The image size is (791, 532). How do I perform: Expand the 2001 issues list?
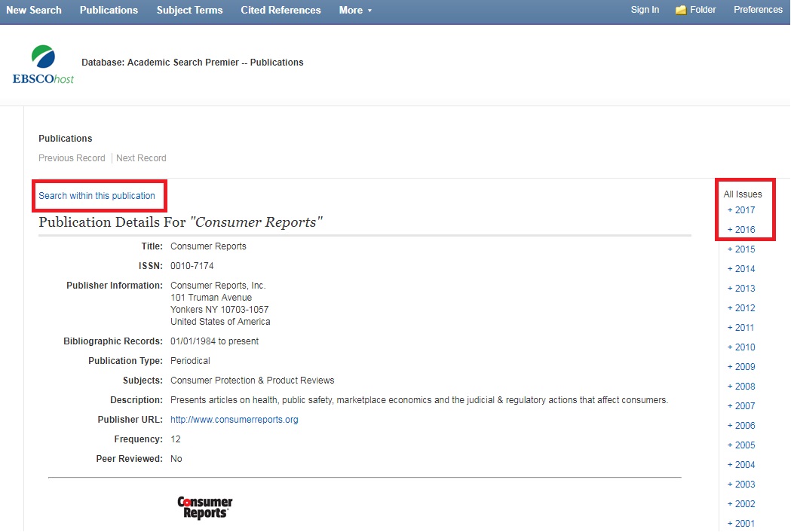pos(741,524)
